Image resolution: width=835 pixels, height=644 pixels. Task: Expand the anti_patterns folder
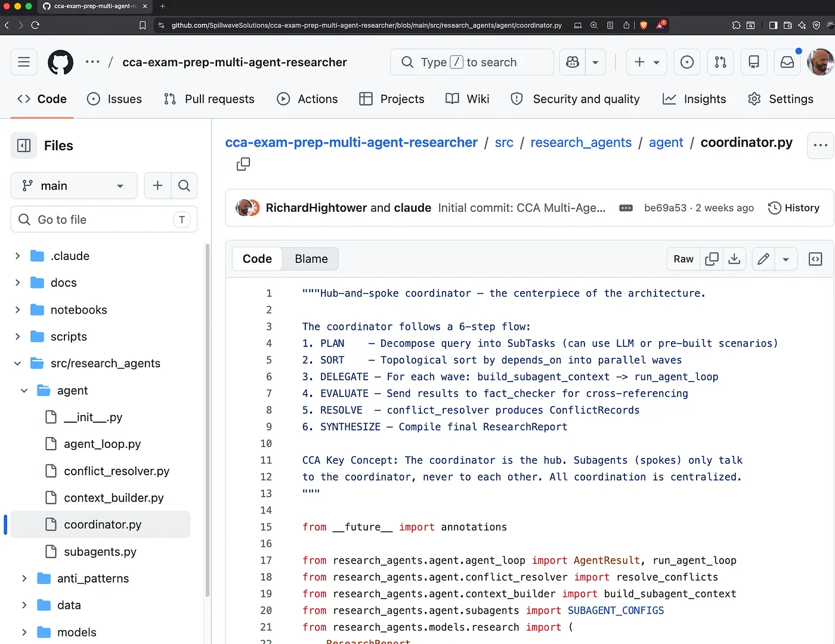[24, 578]
